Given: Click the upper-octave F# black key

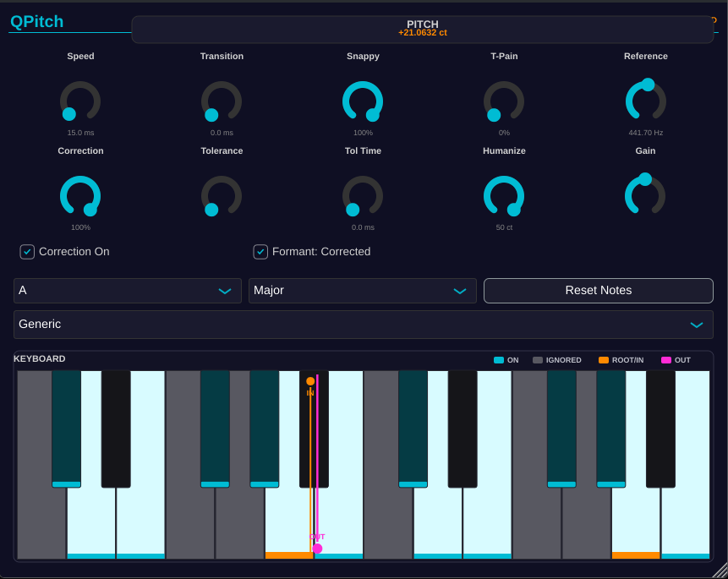Looking at the screenshot, I should (x=561, y=429).
